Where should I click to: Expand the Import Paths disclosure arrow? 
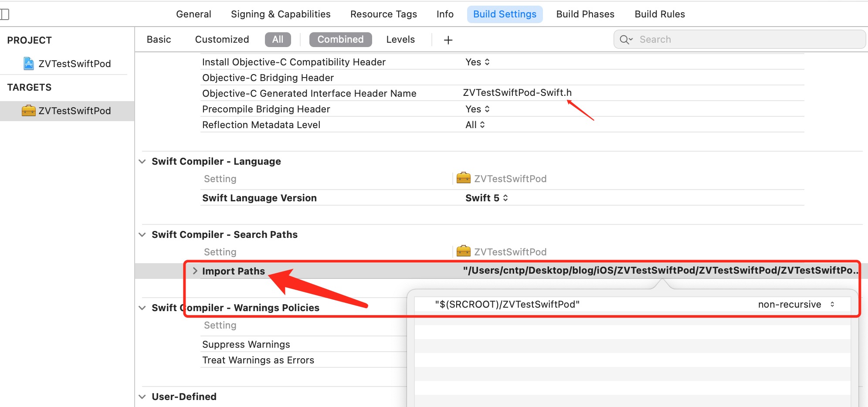coord(195,271)
